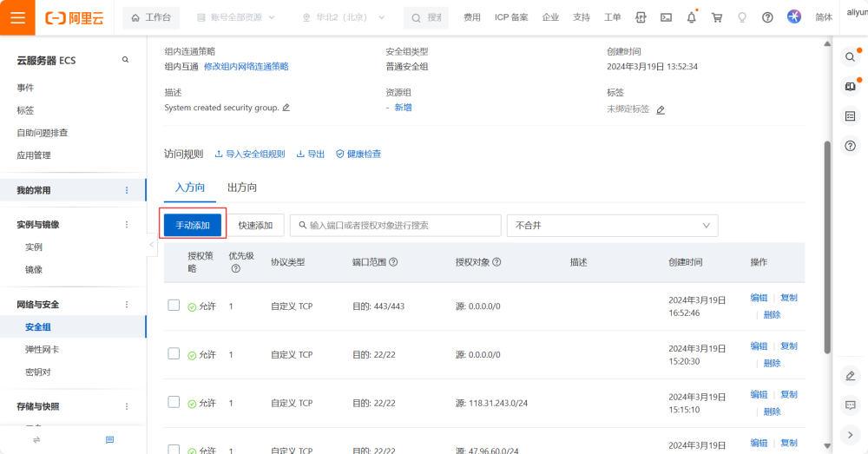
Task: Search within ECS sidebar magnifier
Action: point(125,60)
